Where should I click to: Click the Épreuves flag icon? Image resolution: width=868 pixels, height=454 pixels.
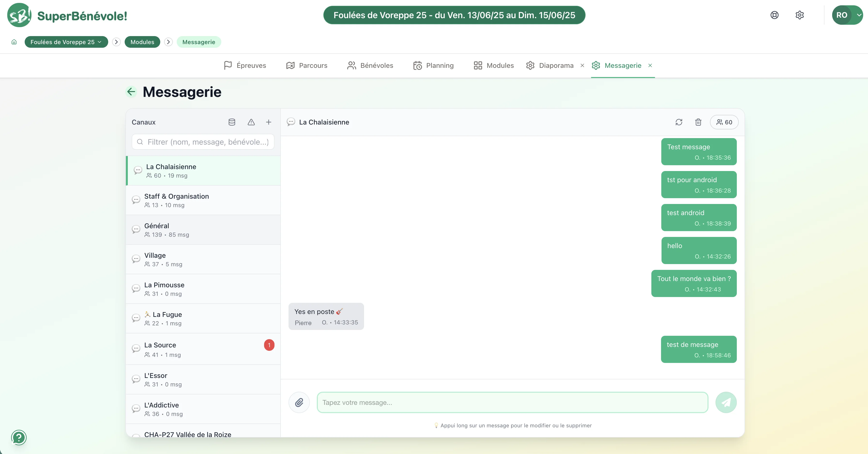pyautogui.click(x=228, y=65)
